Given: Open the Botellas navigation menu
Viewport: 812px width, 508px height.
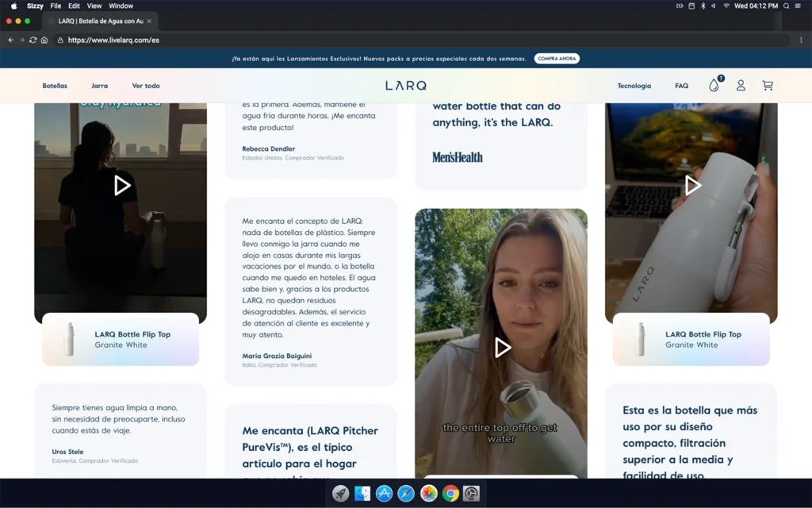Looking at the screenshot, I should pos(55,86).
